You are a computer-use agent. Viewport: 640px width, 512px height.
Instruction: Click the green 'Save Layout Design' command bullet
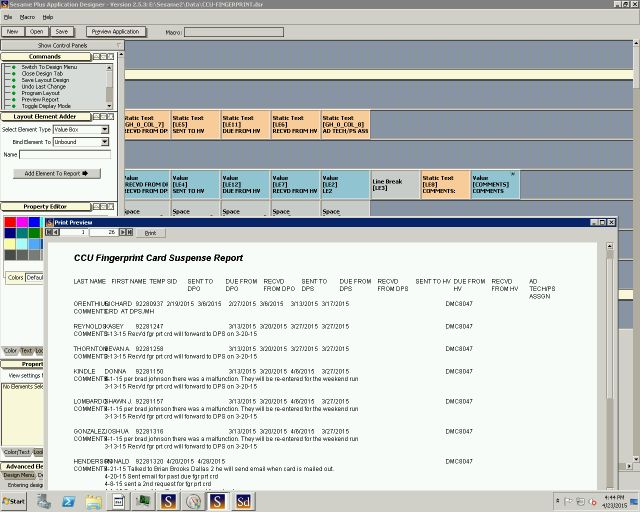[x=13, y=80]
